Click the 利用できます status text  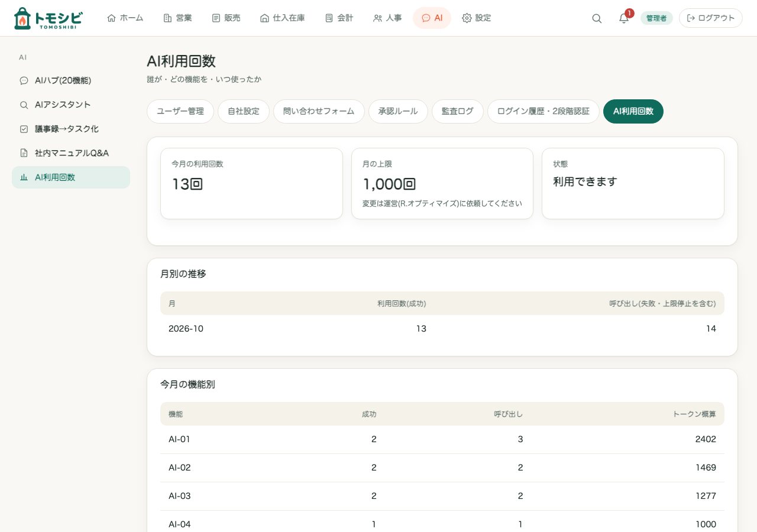click(585, 181)
